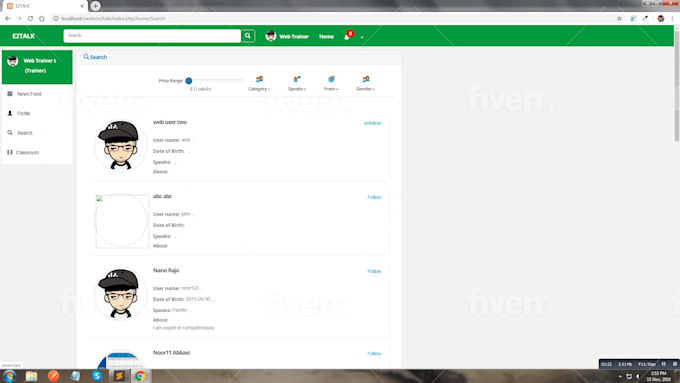Image resolution: width=680 pixels, height=383 pixels.
Task: Click the browser home icon
Action: coord(42,19)
